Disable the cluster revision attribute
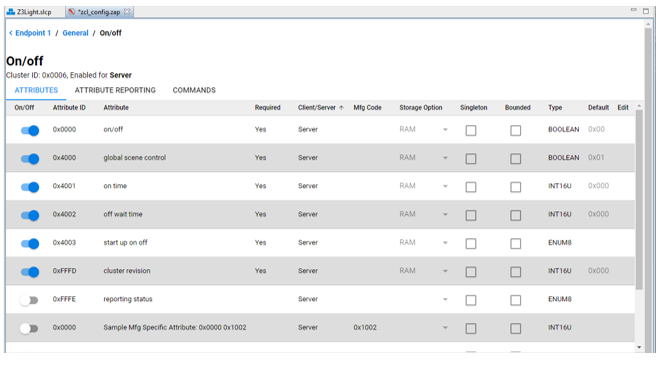 pos(30,272)
